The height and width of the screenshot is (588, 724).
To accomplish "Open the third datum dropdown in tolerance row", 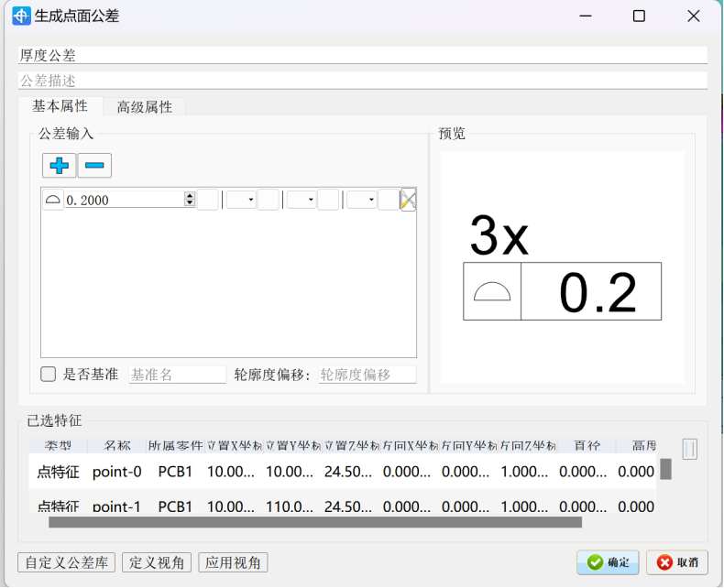I will [361, 200].
